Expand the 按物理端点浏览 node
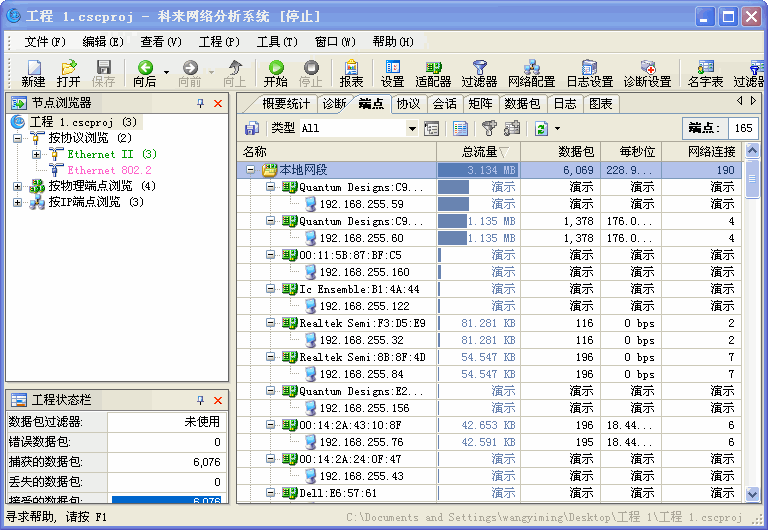 click(x=18, y=186)
